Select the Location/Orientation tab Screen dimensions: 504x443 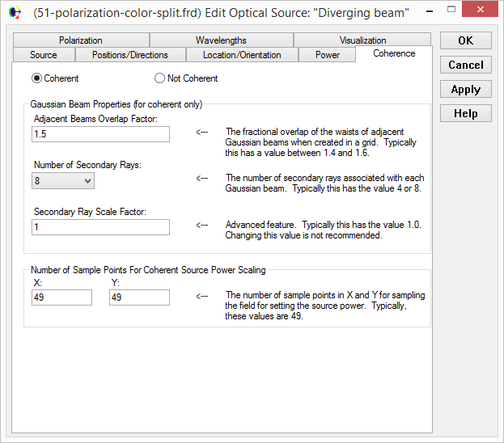pyautogui.click(x=242, y=55)
